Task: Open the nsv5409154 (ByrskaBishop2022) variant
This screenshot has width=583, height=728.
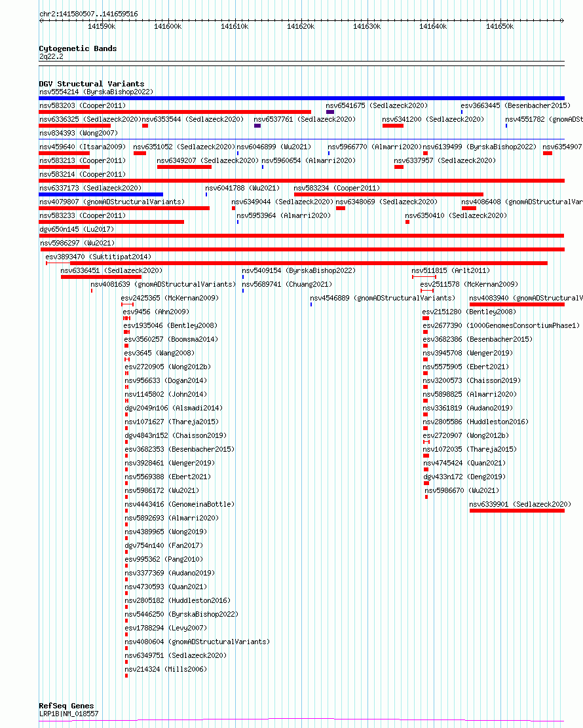Action: pyautogui.click(x=299, y=270)
